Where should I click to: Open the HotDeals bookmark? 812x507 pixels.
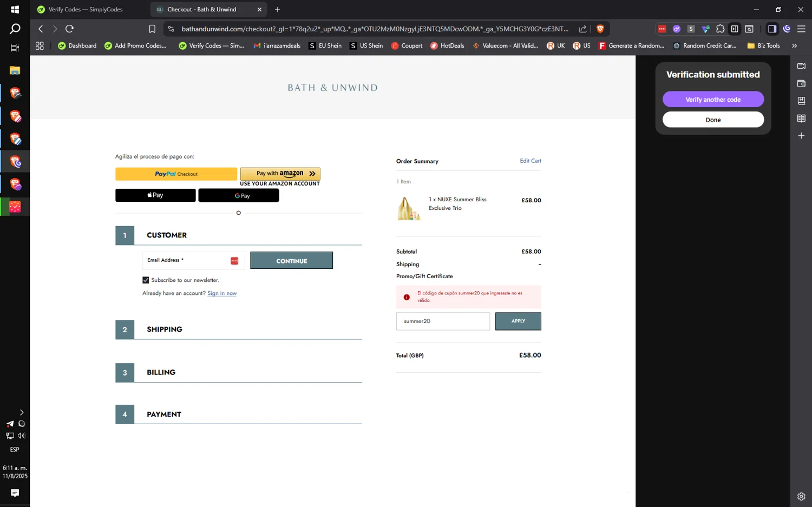pyautogui.click(x=447, y=46)
